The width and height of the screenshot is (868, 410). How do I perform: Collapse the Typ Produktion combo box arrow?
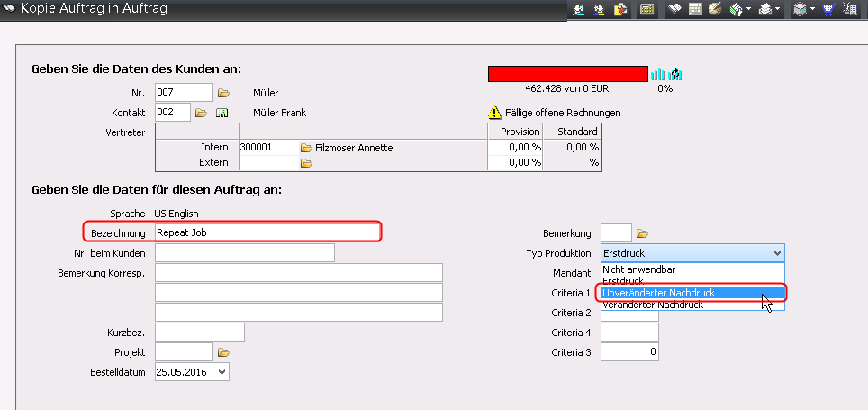[x=778, y=253]
